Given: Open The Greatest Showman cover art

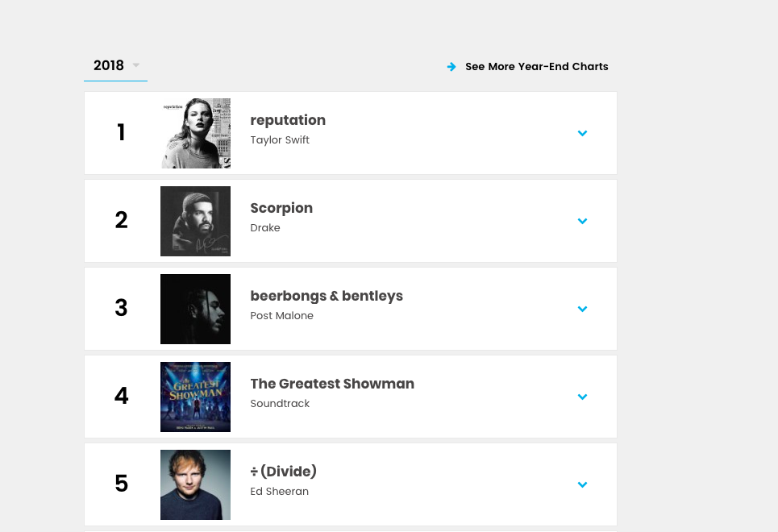Looking at the screenshot, I should pyautogui.click(x=195, y=397).
